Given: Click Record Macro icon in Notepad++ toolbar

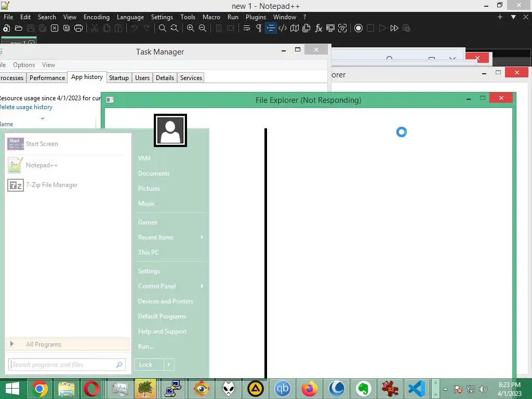Looking at the screenshot, I should pos(358,28).
